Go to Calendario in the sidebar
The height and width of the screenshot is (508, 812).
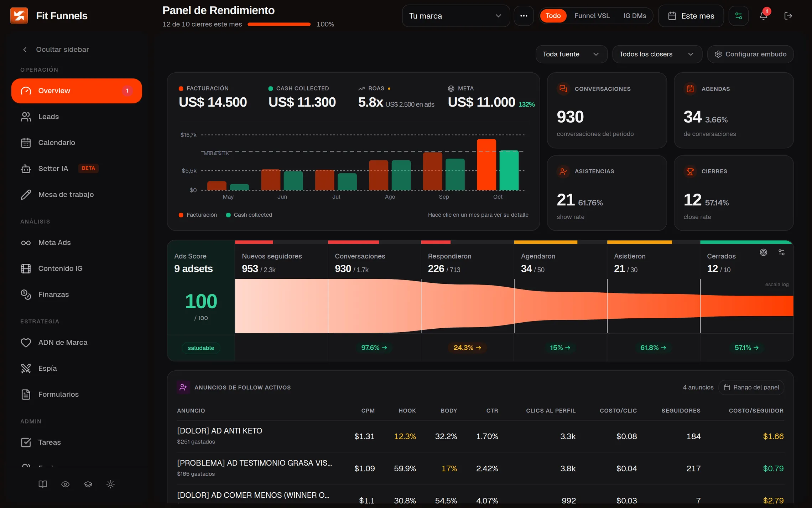[77, 143]
